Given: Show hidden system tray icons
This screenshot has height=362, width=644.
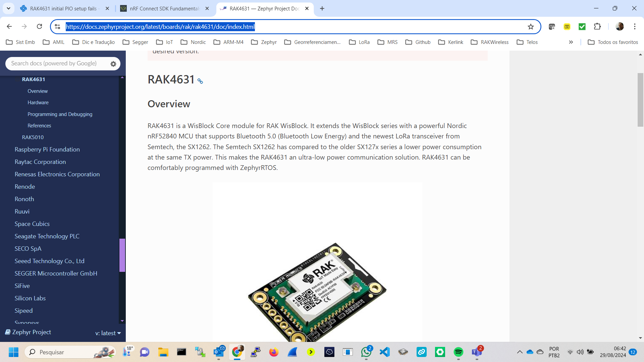Looking at the screenshot, I should pyautogui.click(x=520, y=352).
